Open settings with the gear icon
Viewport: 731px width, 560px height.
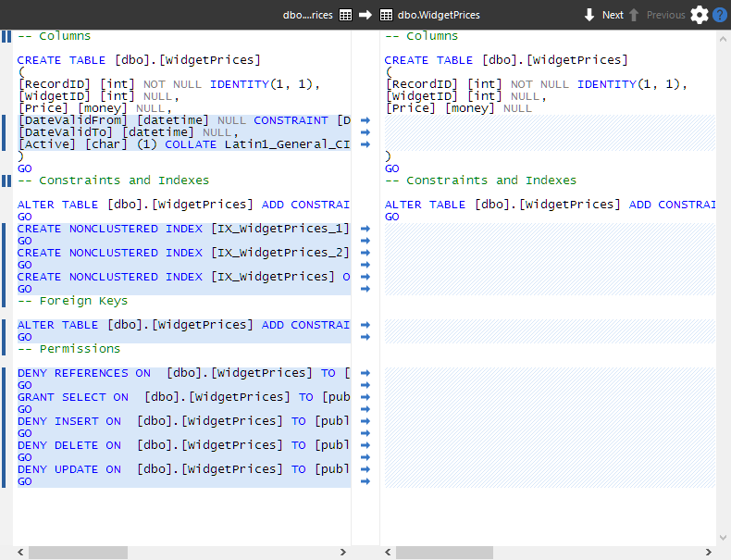[x=700, y=15]
